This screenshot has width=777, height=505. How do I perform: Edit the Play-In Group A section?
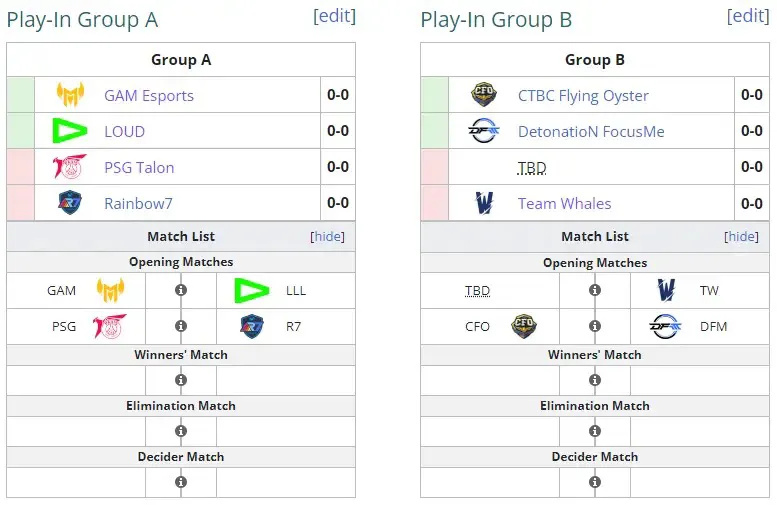[334, 16]
